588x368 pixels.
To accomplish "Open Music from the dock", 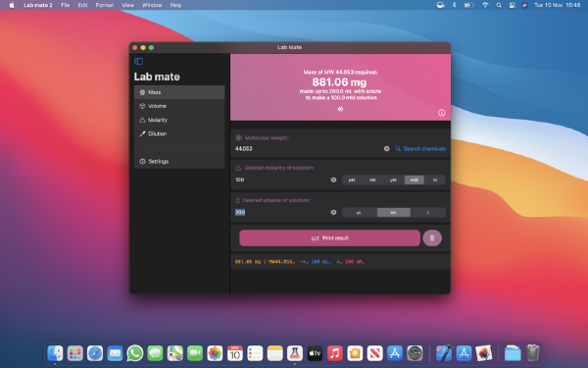I will click(335, 353).
